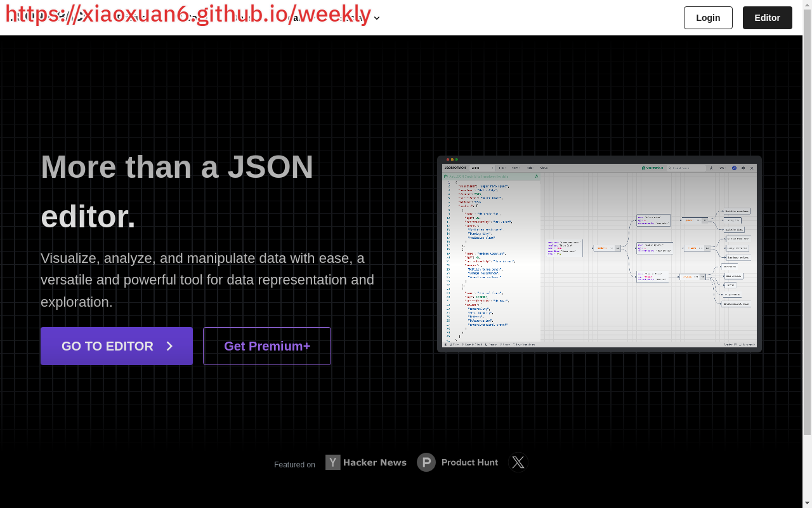Click the red window dot in the preview mockup

click(x=448, y=159)
